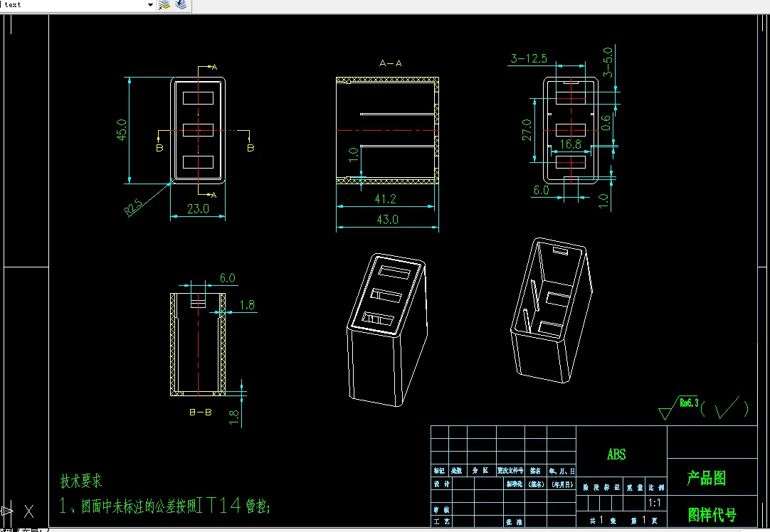Image resolution: width=770 pixels, height=532 pixels.
Task: Click the 阶段标记 header cell
Action: click(x=601, y=487)
